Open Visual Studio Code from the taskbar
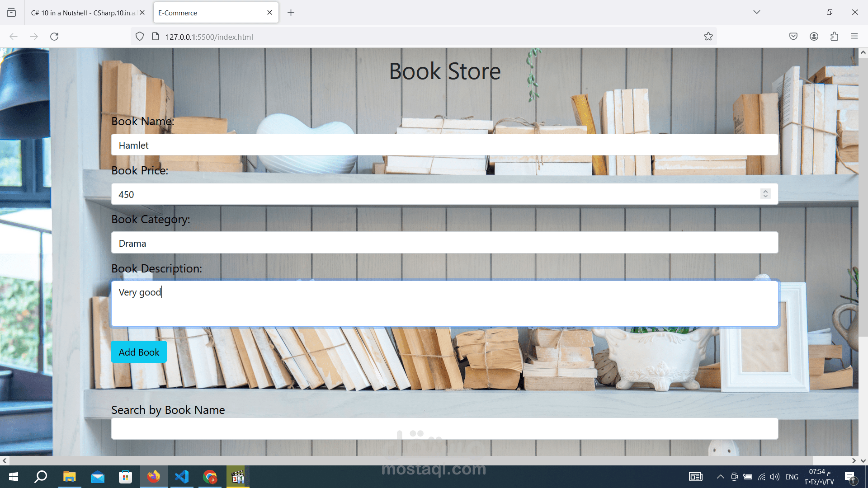This screenshot has height=488, width=868. (182, 477)
